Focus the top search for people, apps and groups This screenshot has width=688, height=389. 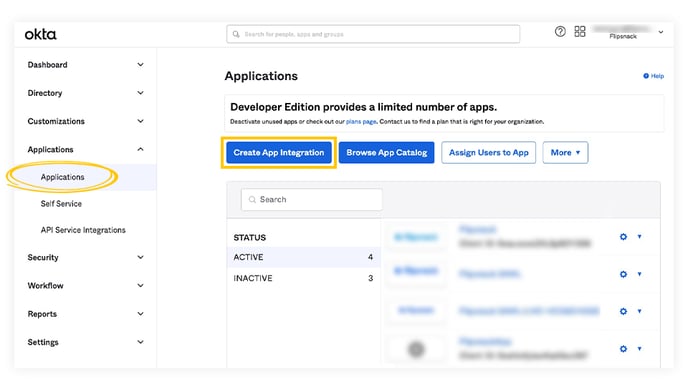373,34
